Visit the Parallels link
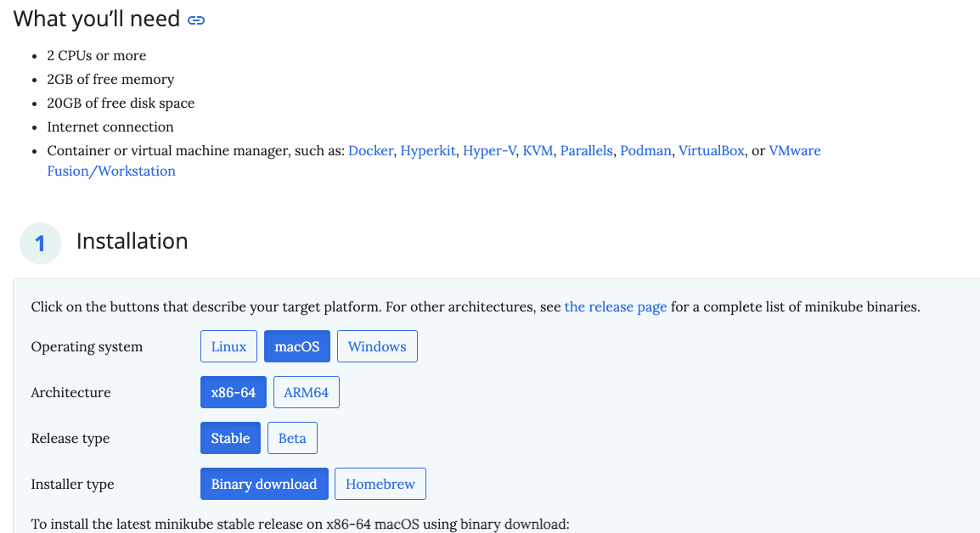 [586, 150]
